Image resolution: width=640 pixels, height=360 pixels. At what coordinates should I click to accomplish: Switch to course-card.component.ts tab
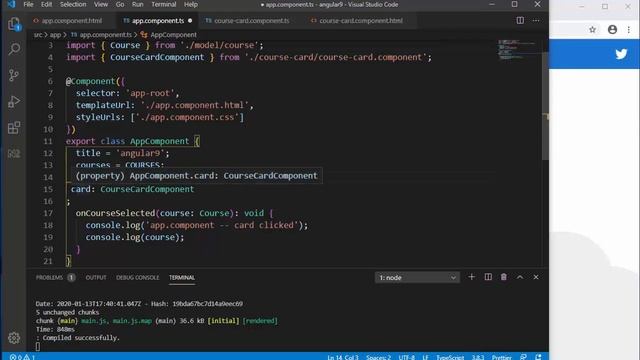(250, 20)
